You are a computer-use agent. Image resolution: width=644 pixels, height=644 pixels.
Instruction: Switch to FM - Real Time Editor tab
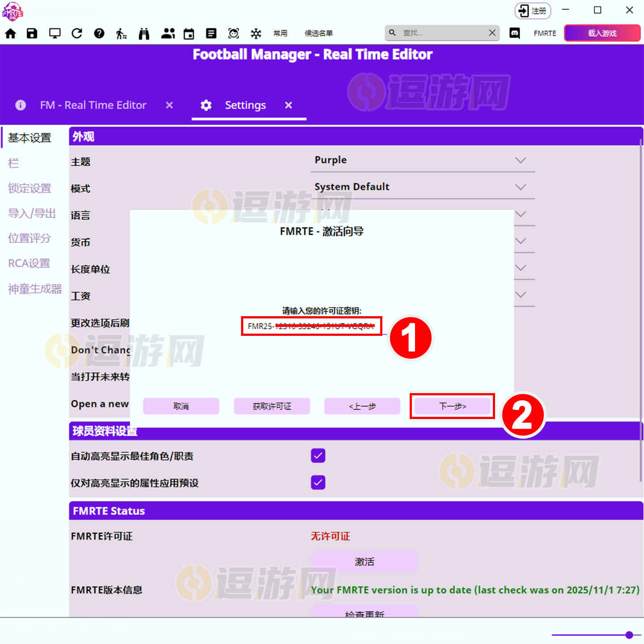tap(93, 105)
